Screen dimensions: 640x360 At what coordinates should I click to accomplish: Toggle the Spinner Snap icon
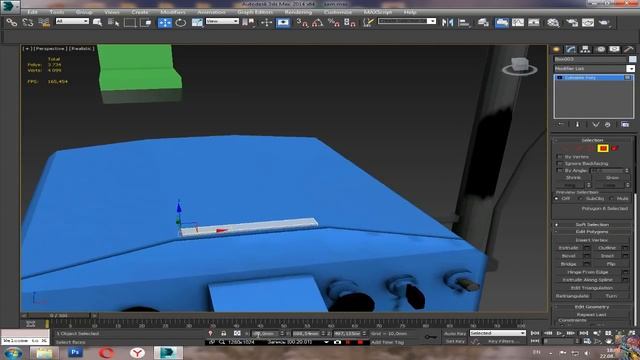(349, 22)
